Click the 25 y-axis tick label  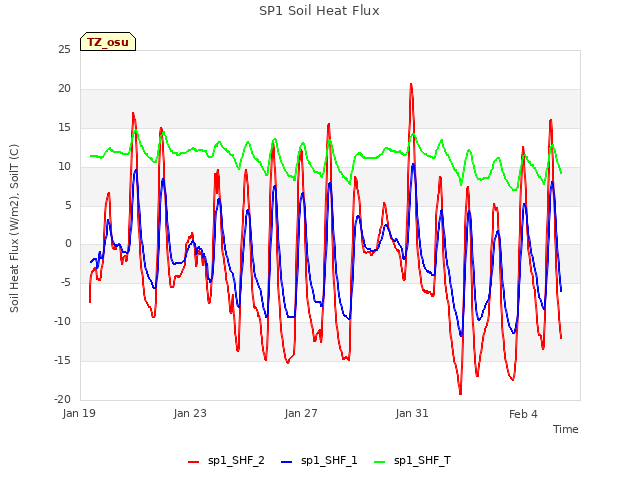(x=64, y=50)
